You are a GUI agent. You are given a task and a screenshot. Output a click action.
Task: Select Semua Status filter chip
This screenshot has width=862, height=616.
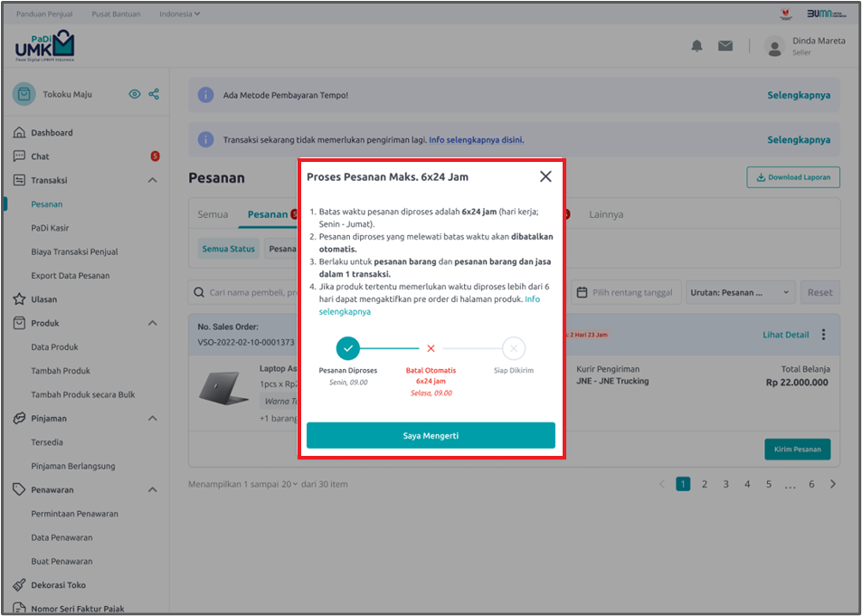(228, 249)
